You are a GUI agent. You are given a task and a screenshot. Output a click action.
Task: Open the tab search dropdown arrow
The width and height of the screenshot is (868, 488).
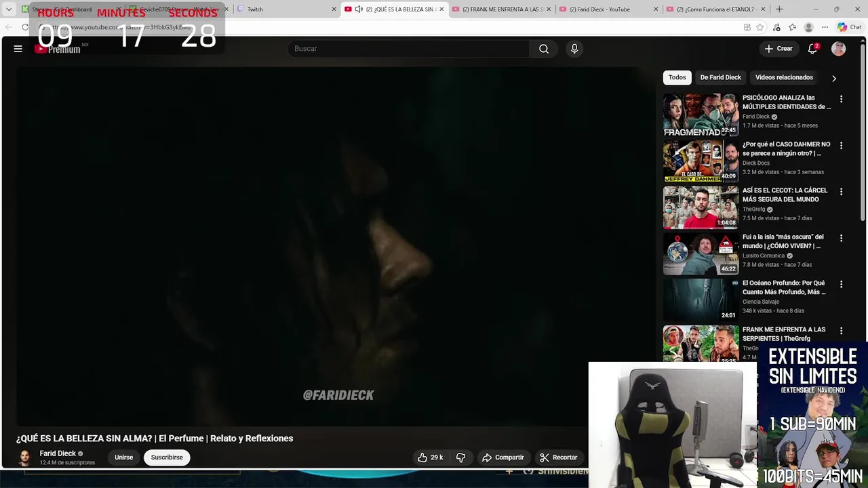(9, 9)
